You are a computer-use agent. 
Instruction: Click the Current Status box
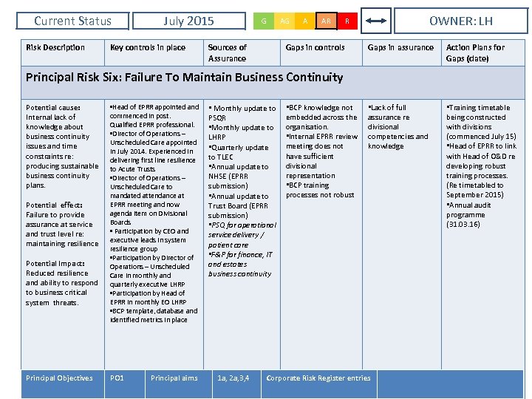click(x=72, y=21)
